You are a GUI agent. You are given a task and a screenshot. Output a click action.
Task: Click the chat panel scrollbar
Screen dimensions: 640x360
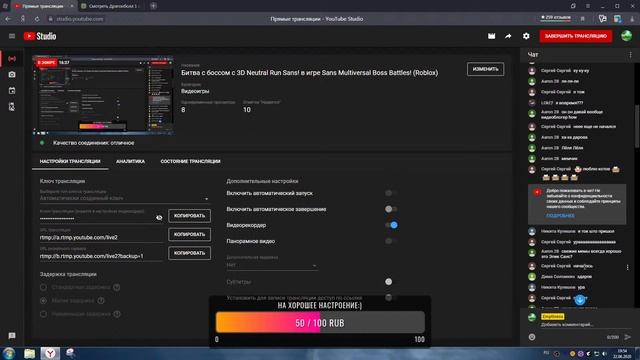pos(637,127)
